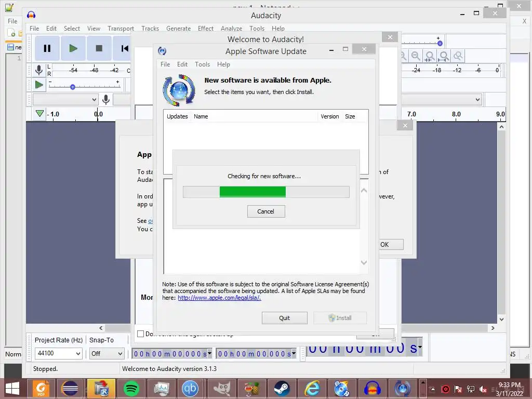Click the vertical scrollbar down arrow in Audacity
Screen dimensions: 532x399
point(501,319)
